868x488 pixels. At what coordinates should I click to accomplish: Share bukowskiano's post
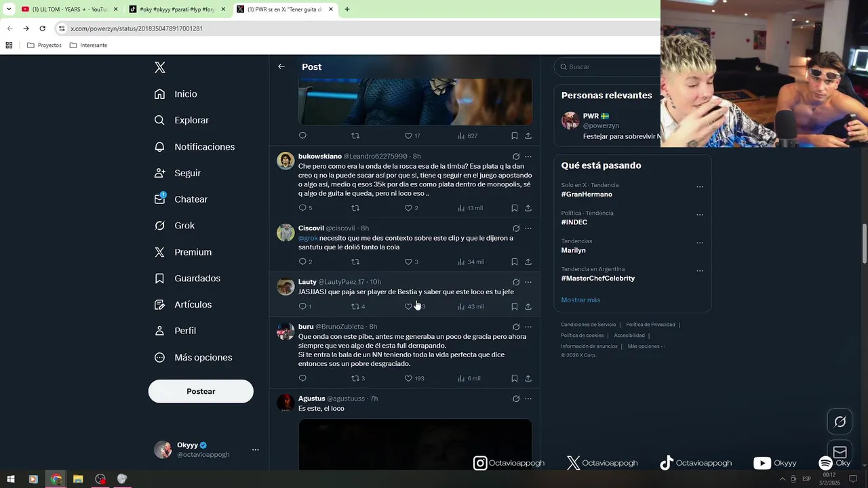[x=528, y=208]
